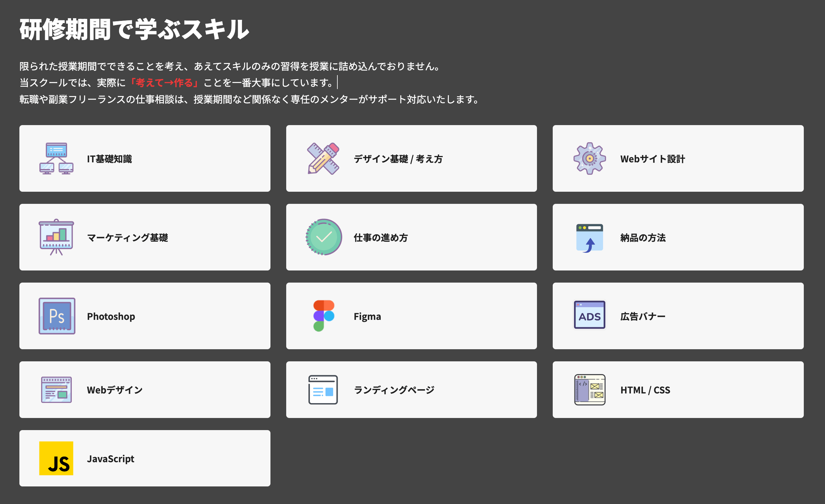Click the HTML / CSS code window icon
This screenshot has height=504, width=825.
point(590,390)
